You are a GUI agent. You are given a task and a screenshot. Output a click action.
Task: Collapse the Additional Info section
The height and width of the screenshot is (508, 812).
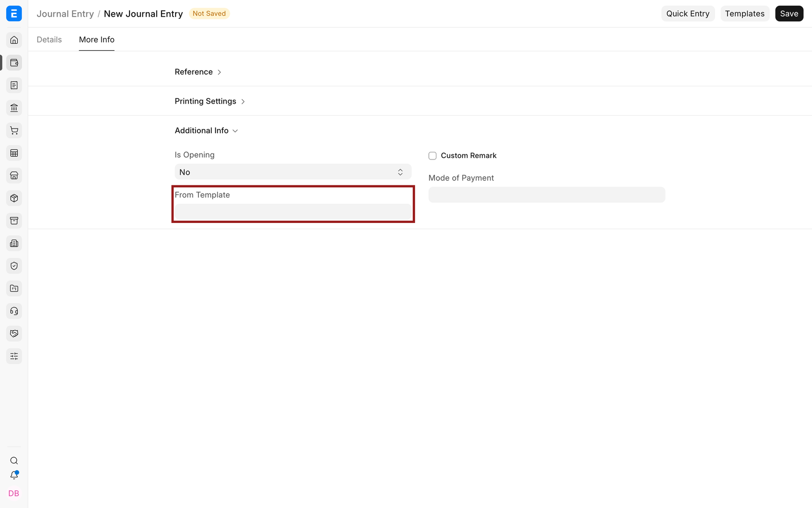tap(206, 131)
